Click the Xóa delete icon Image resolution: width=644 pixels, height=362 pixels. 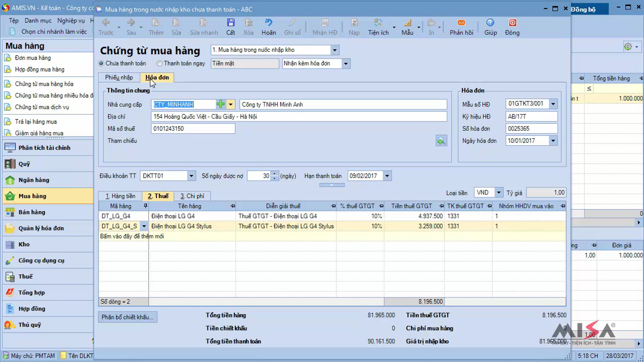click(x=248, y=23)
